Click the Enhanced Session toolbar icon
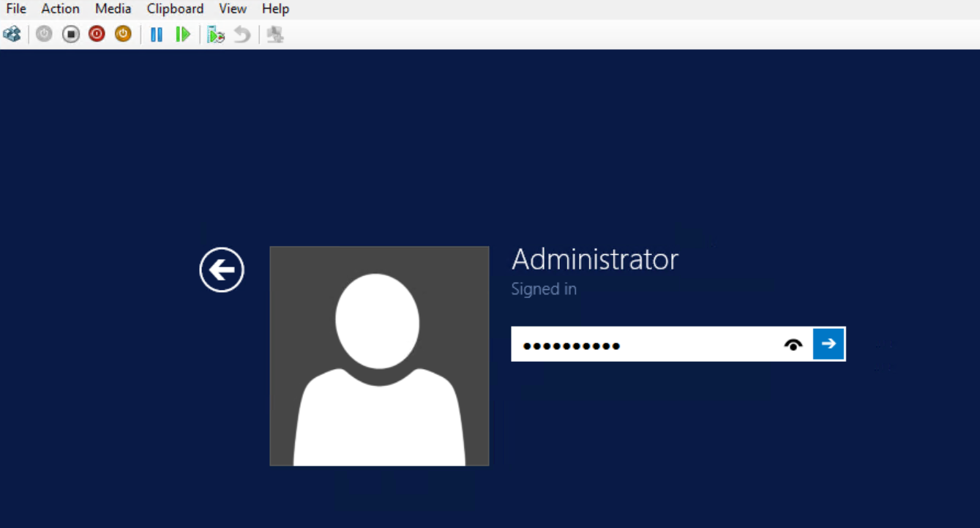 [275, 34]
